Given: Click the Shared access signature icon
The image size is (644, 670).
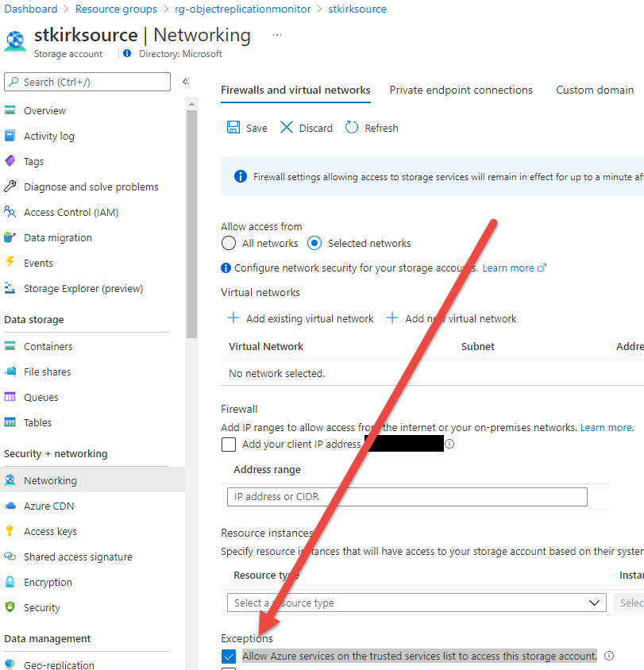Looking at the screenshot, I should click(10, 556).
